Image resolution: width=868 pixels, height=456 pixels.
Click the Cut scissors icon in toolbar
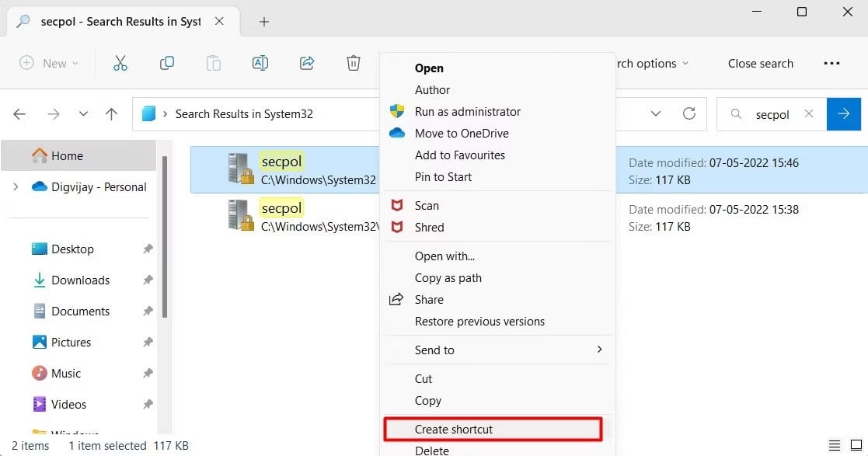pos(120,64)
